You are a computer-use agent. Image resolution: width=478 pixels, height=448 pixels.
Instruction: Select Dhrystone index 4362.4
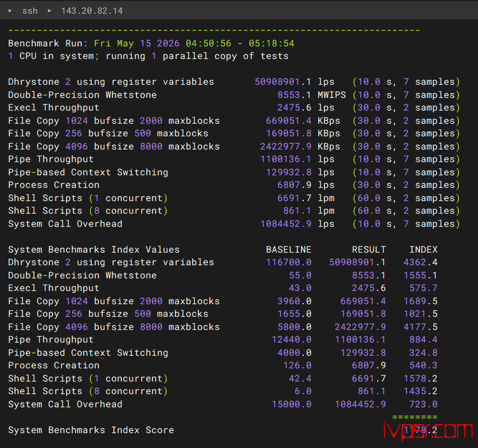coord(420,262)
